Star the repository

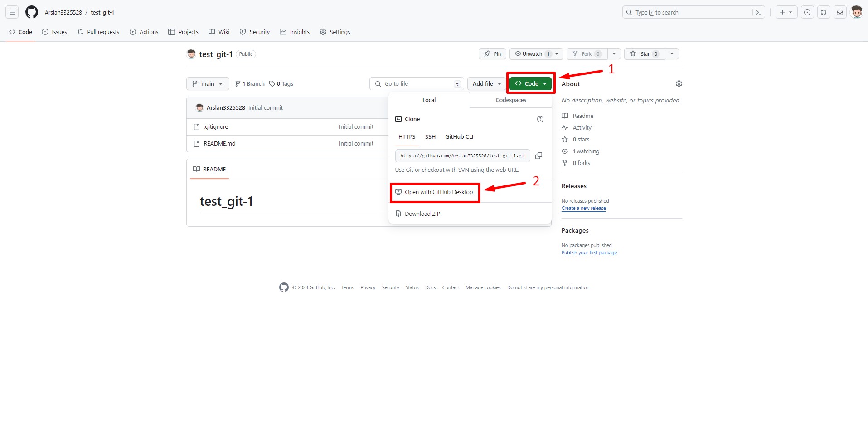(645, 54)
